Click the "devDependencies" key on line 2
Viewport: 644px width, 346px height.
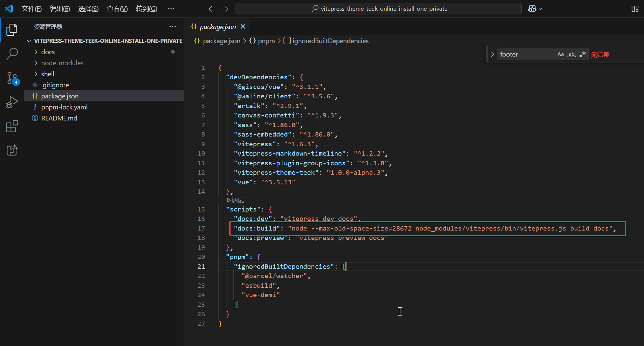(259, 77)
